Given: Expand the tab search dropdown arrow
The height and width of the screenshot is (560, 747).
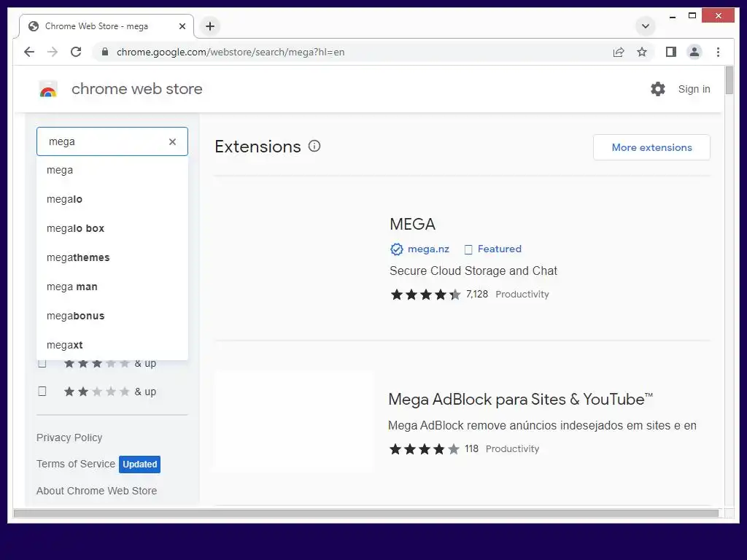Looking at the screenshot, I should click(646, 26).
